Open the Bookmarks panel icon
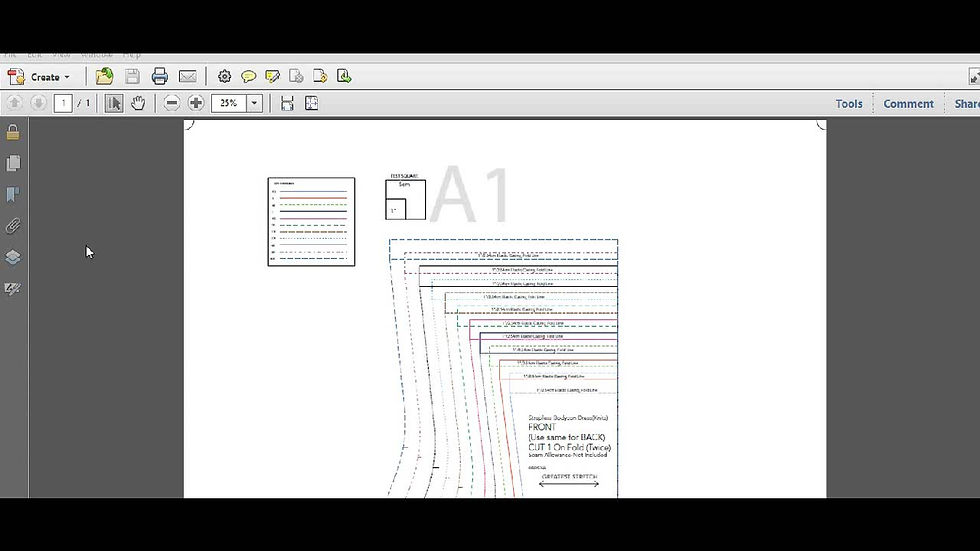The height and width of the screenshot is (551, 980). (12, 194)
